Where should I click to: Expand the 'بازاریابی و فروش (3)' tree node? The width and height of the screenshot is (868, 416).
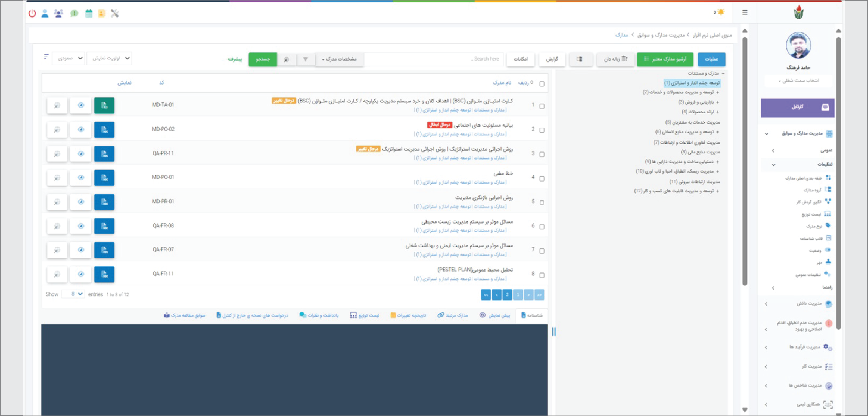[x=717, y=102]
